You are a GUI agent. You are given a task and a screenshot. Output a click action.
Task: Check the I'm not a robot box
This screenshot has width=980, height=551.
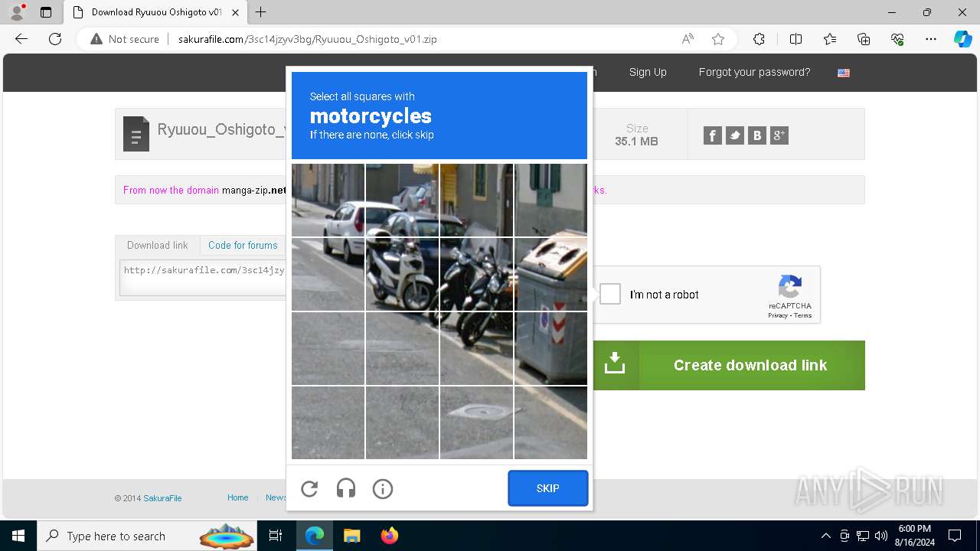point(610,294)
